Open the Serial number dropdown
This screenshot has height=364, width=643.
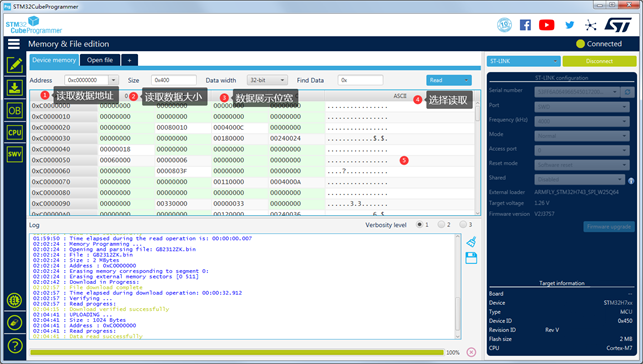(577, 92)
